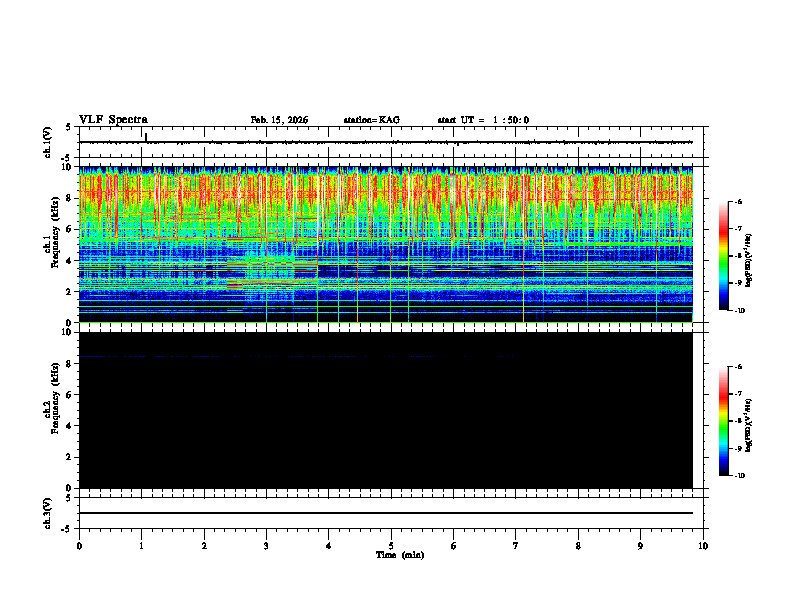This screenshot has height=612, width=792.
Task: Click the "-6" label on ch.1 color scale
Action: coord(738,202)
